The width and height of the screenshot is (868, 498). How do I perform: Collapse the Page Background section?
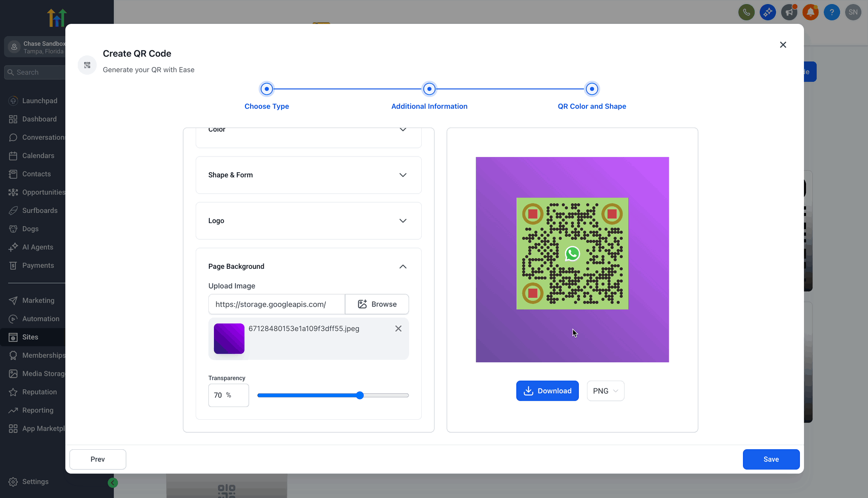coord(403,266)
